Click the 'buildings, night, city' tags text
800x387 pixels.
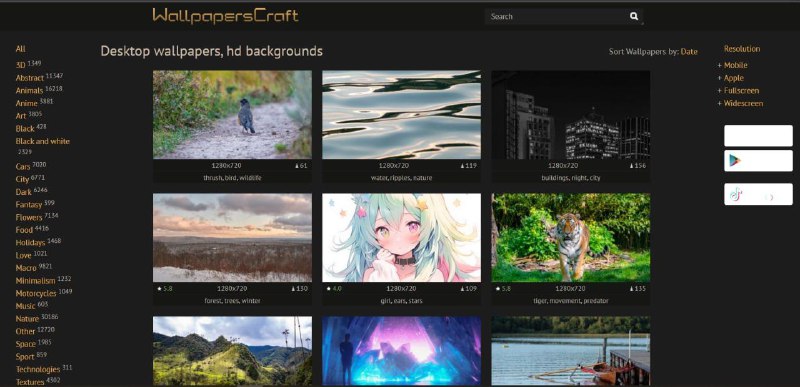[x=571, y=178]
